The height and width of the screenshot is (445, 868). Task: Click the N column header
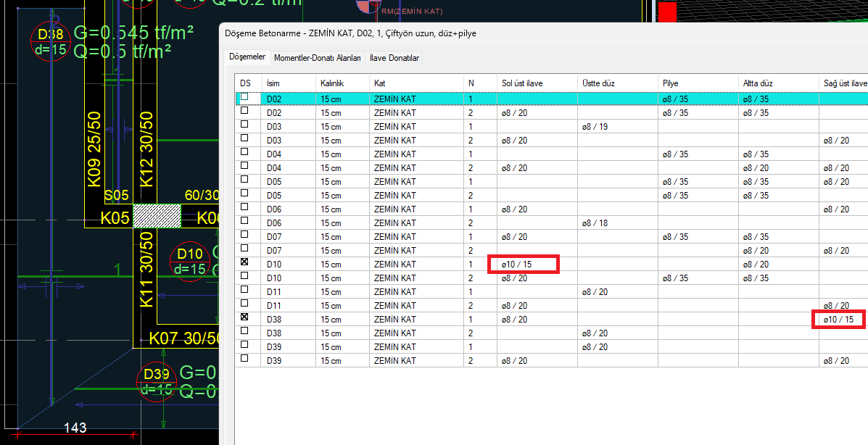pos(481,83)
